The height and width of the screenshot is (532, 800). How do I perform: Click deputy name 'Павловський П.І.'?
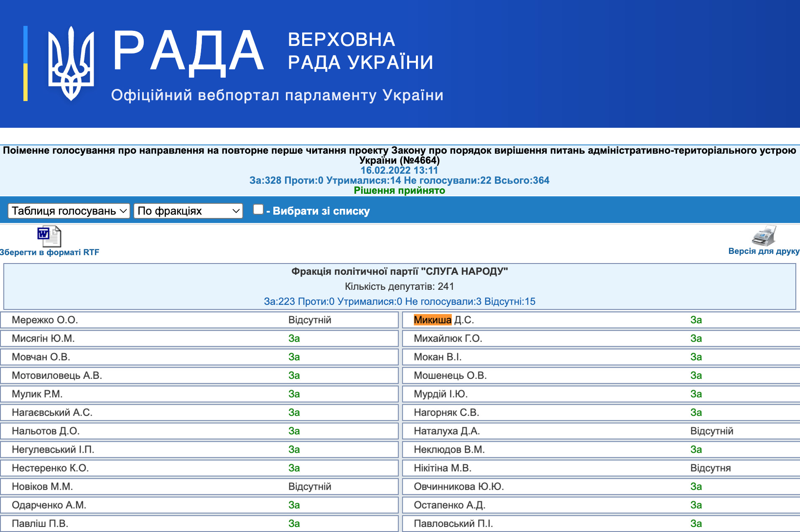pyautogui.click(x=454, y=524)
